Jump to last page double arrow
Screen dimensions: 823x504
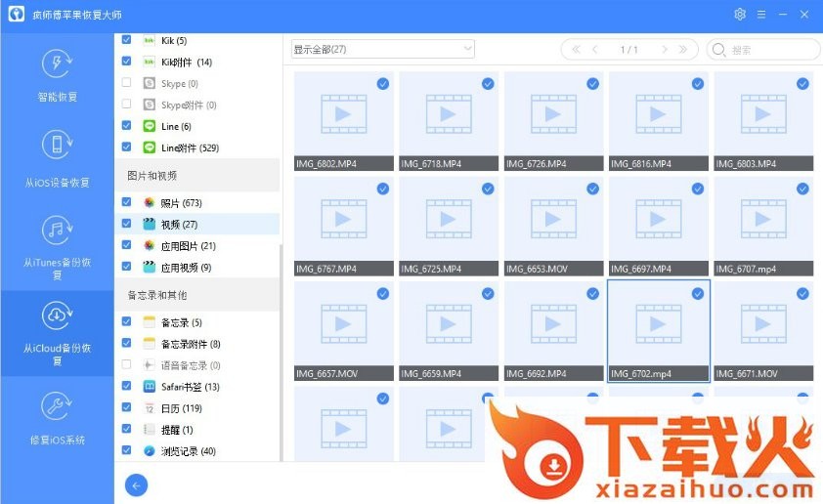point(683,50)
